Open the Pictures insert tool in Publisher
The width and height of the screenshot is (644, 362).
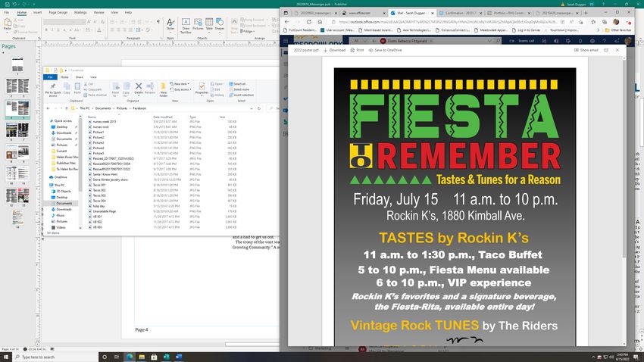click(x=198, y=27)
